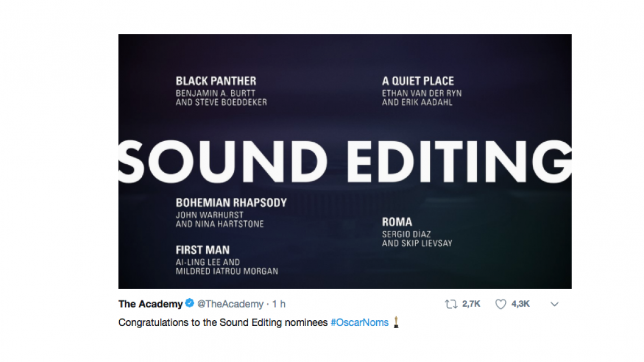
Task: Click the retweet arrows icon
Action: (451, 304)
